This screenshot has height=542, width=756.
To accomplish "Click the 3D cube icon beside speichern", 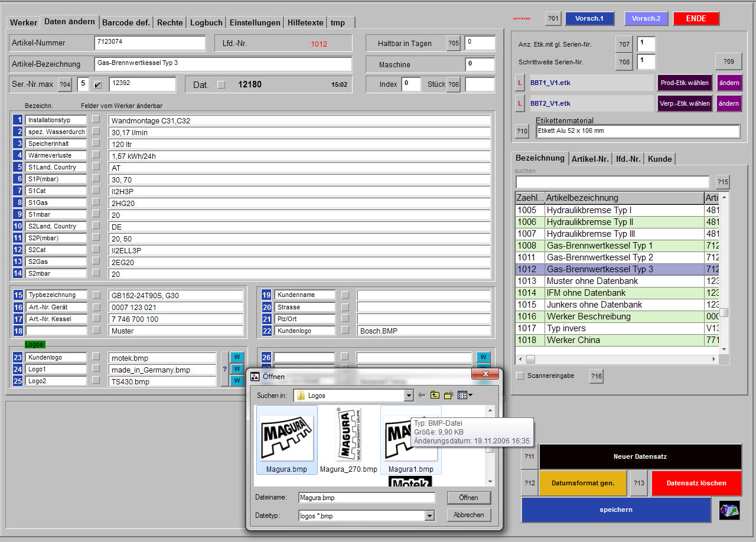I will 729,510.
